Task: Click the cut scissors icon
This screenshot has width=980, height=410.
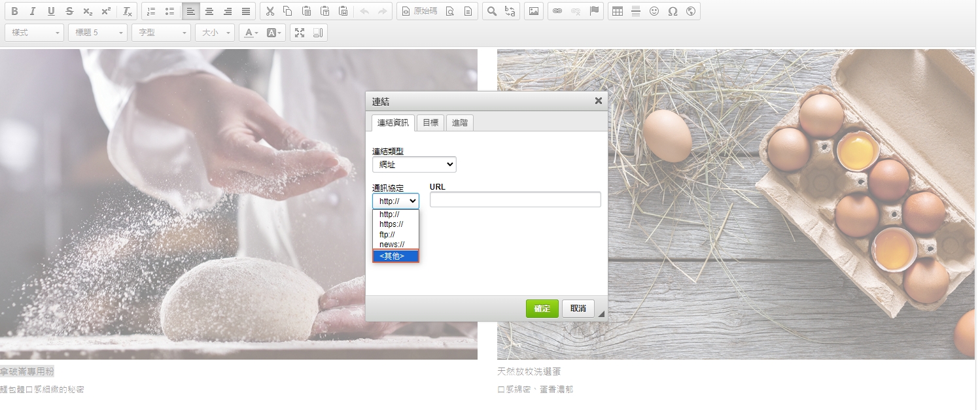Action: 270,11
